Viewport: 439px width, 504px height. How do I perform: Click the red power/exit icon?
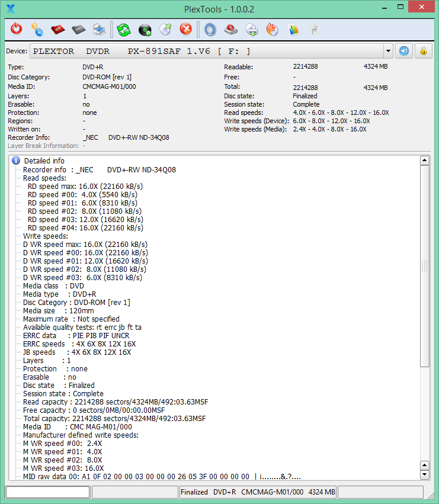17,29
